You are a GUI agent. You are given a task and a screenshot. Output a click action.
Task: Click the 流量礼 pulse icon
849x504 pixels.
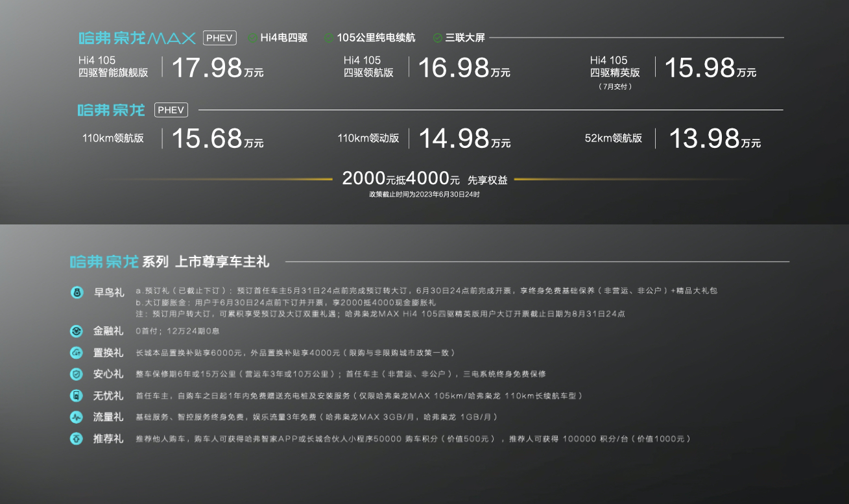click(77, 417)
